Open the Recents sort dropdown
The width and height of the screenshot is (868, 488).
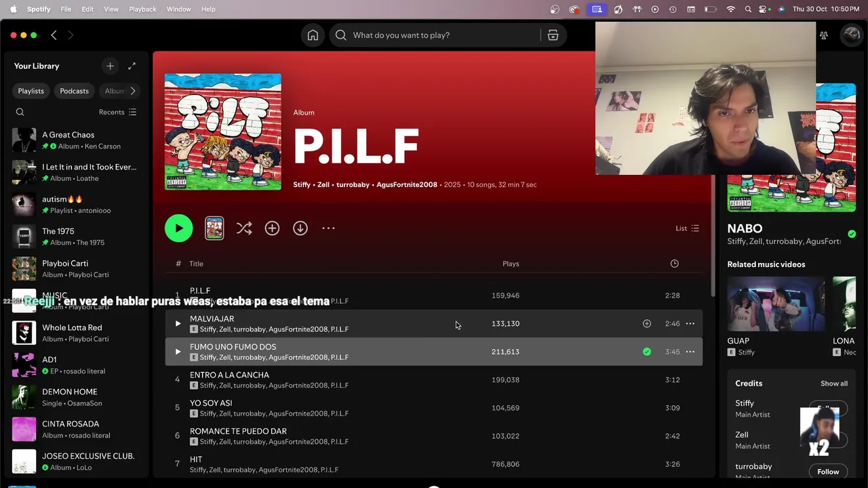pyautogui.click(x=118, y=112)
